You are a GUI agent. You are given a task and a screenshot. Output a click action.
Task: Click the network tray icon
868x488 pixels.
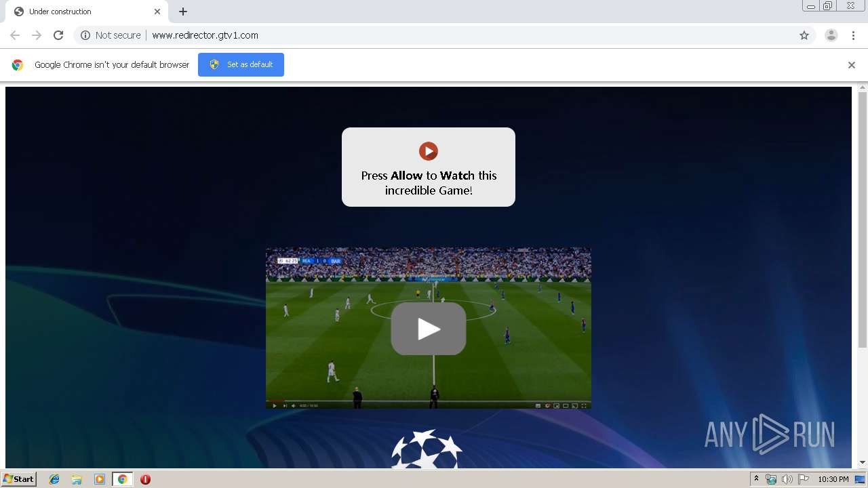[x=771, y=479]
